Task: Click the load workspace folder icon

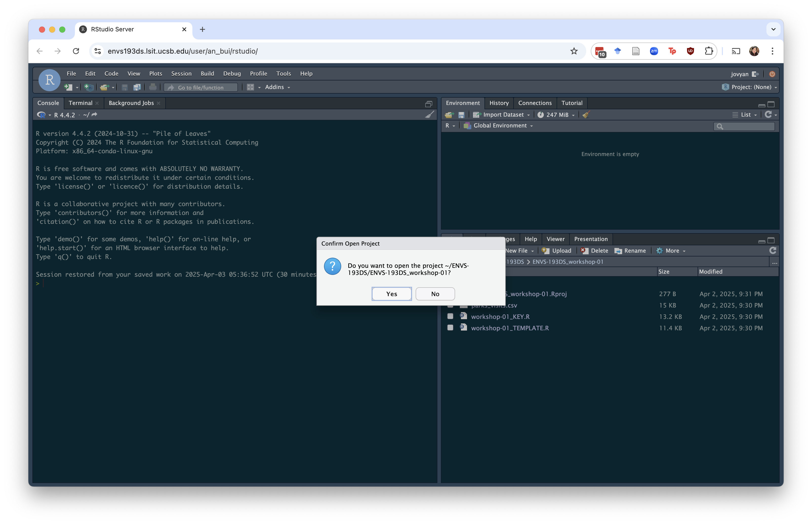Action: coord(449,115)
